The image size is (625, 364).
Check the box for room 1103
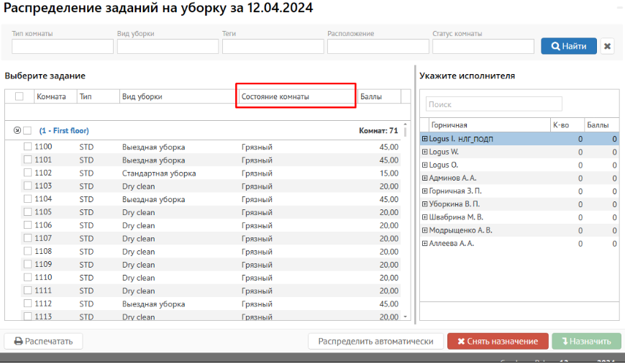point(27,186)
